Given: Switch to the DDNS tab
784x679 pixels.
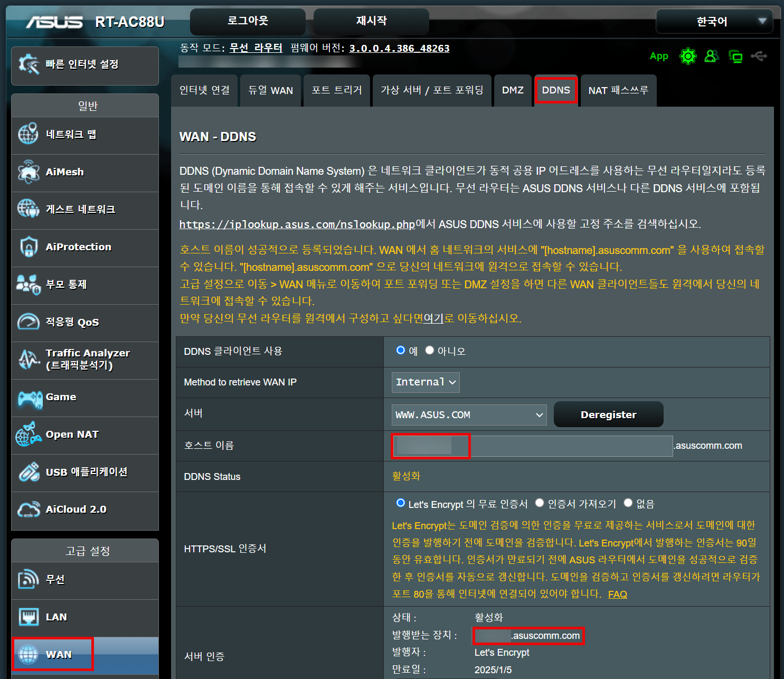Looking at the screenshot, I should tap(556, 90).
